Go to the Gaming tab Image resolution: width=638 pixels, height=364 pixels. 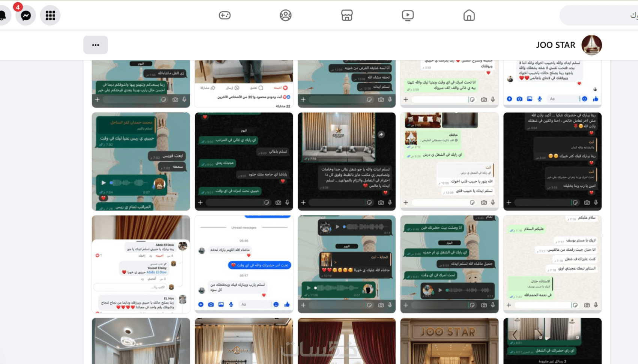(x=224, y=15)
